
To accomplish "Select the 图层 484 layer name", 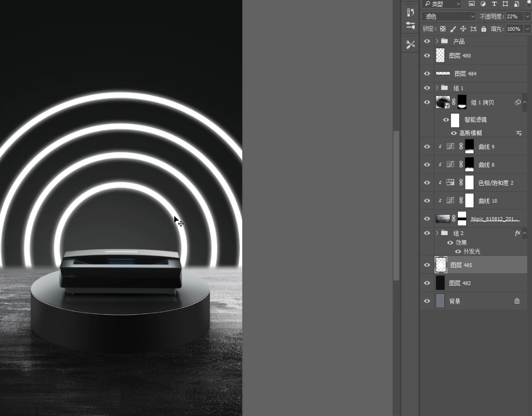I will 465,74.
